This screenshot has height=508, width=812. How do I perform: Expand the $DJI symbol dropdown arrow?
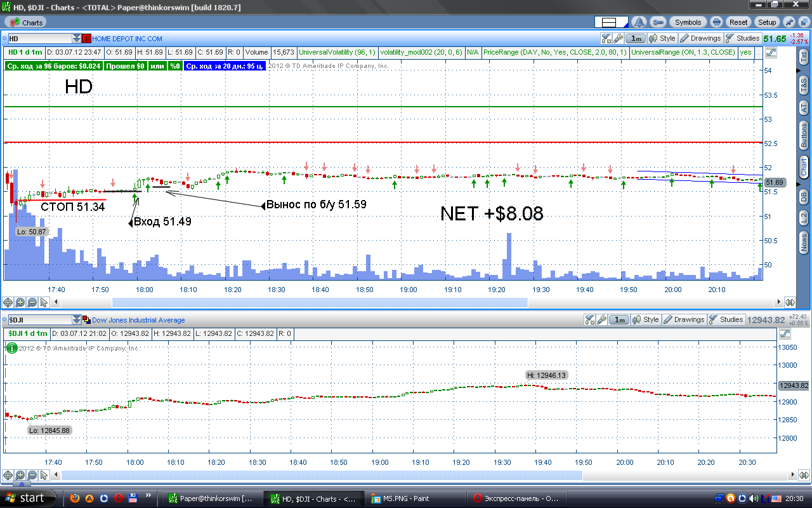pyautogui.click(x=77, y=320)
